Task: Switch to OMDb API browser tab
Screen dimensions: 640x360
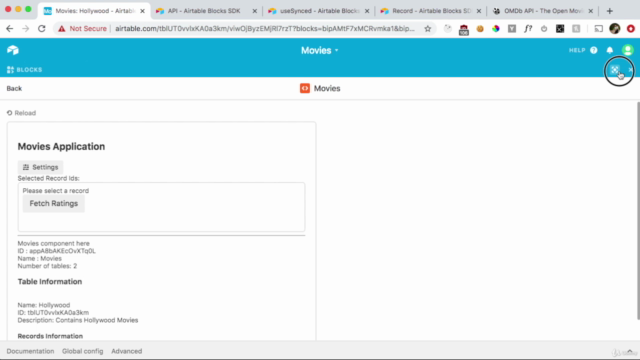Action: click(x=543, y=11)
